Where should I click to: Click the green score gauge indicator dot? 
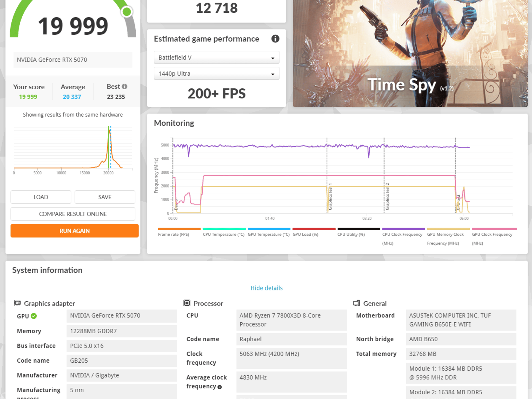(x=127, y=12)
